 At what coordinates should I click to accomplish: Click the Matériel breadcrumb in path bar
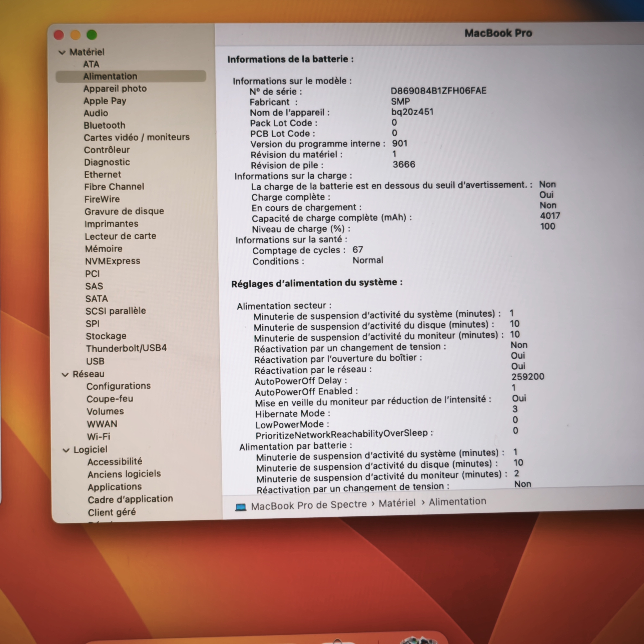(x=397, y=503)
